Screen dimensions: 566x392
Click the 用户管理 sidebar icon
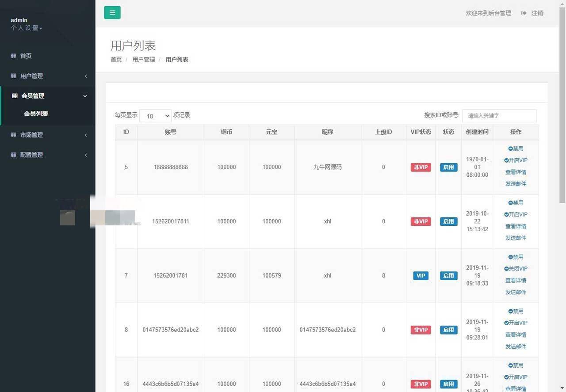[x=13, y=76]
